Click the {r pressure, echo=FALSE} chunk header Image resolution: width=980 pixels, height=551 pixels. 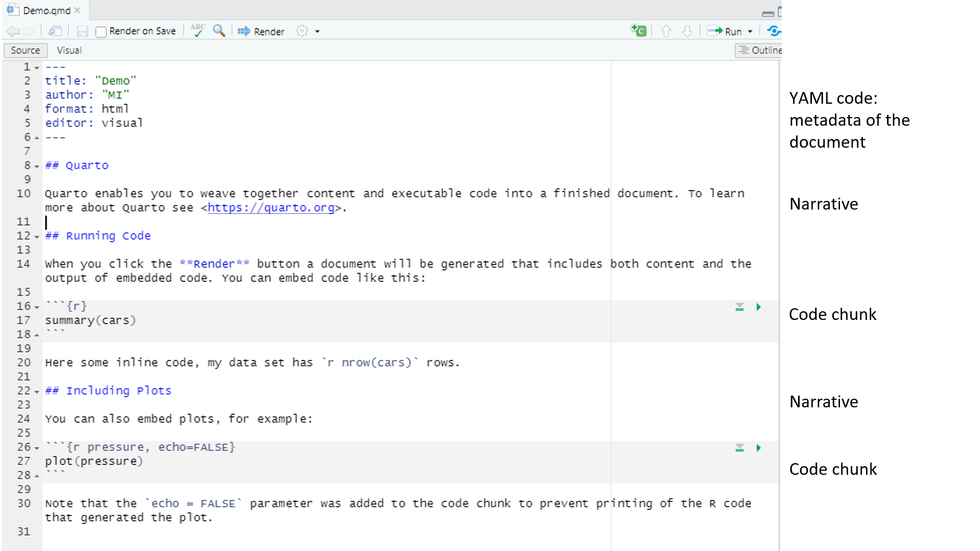tap(140, 447)
